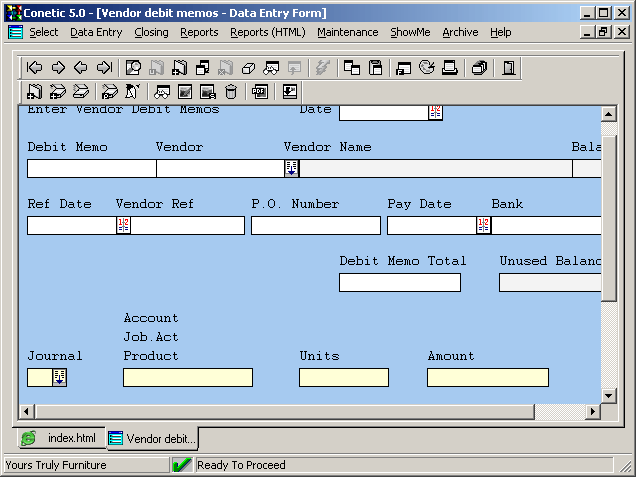The height and width of the screenshot is (477, 636).
Task: Click the horizontal scrollbar right arrow
Action: coord(592,412)
